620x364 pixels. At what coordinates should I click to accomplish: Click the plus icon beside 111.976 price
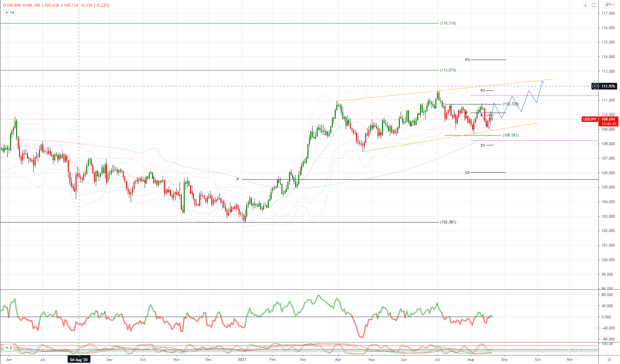coord(595,86)
